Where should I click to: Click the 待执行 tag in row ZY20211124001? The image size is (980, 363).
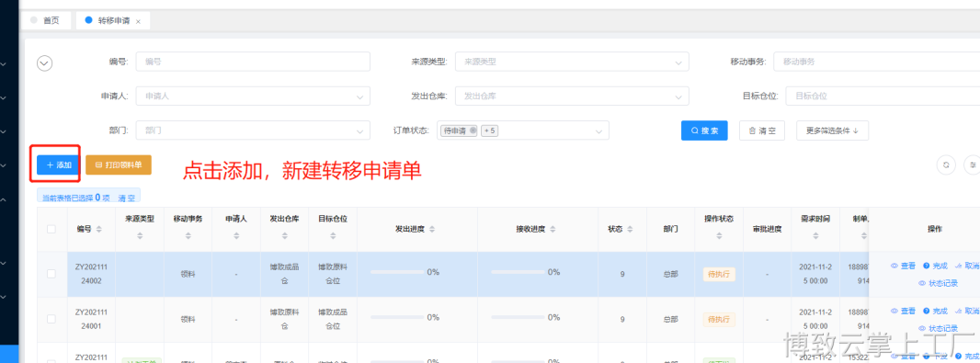coord(719,319)
